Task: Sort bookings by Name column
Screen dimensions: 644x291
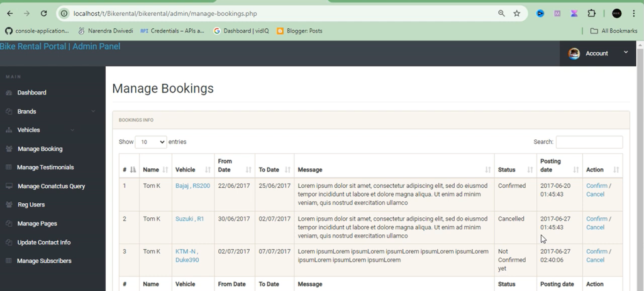Action: pos(156,166)
